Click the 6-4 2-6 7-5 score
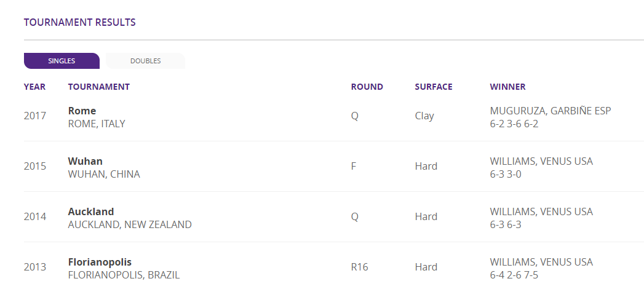The height and width of the screenshot is (300, 644). point(514,275)
